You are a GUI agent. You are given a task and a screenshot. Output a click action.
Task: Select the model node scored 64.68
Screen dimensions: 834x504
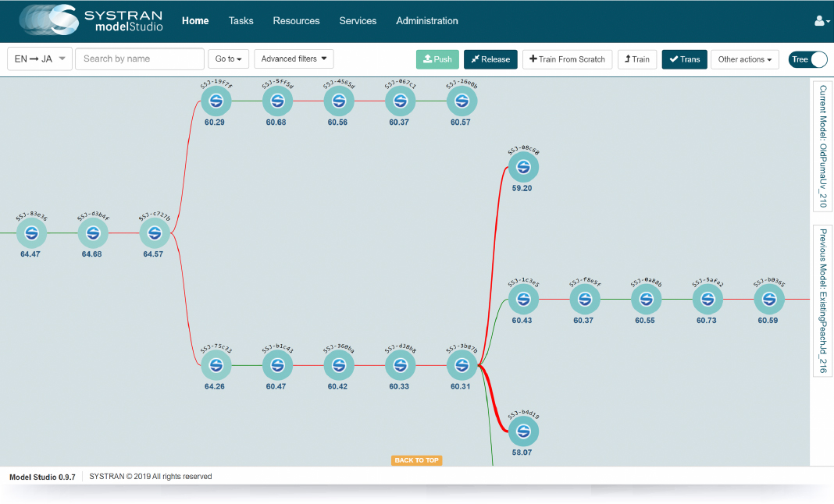(93, 233)
